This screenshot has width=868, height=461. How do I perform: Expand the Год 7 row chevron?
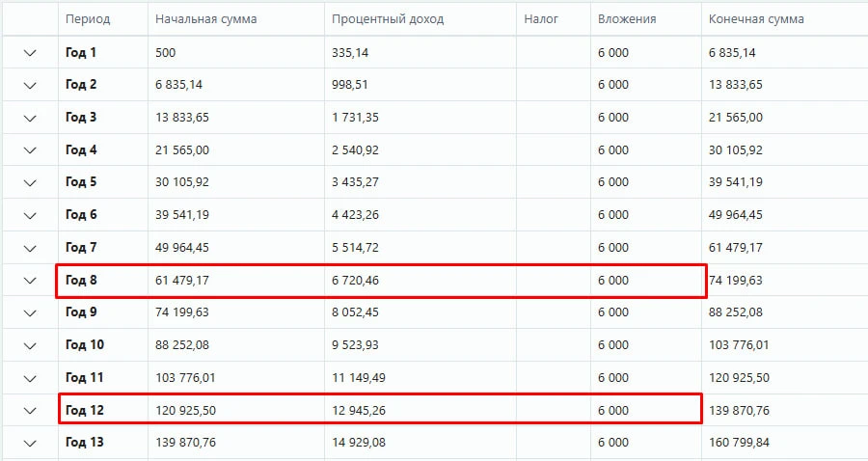(x=30, y=248)
